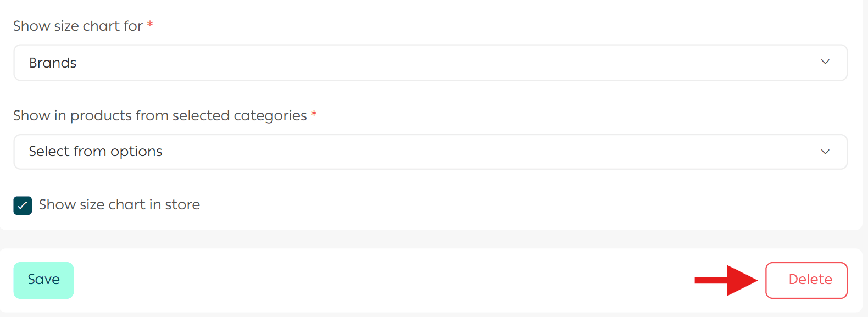Click the Show size chart for label
This screenshot has height=317, width=868.
(77, 26)
